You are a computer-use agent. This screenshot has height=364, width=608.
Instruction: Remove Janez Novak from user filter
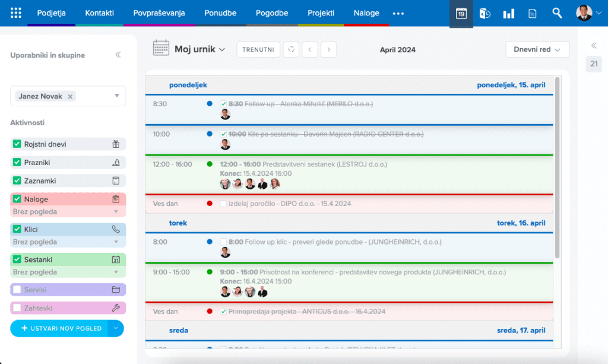click(x=70, y=96)
